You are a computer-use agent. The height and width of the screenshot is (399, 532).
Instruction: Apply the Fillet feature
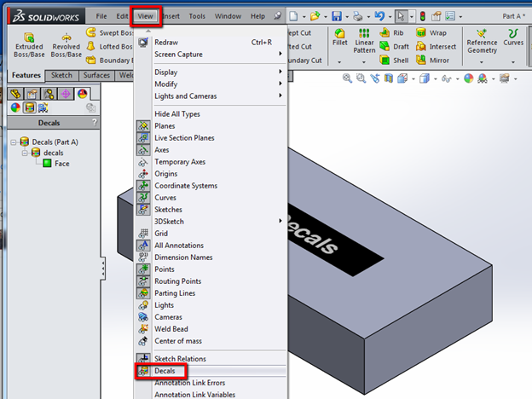pos(339,38)
